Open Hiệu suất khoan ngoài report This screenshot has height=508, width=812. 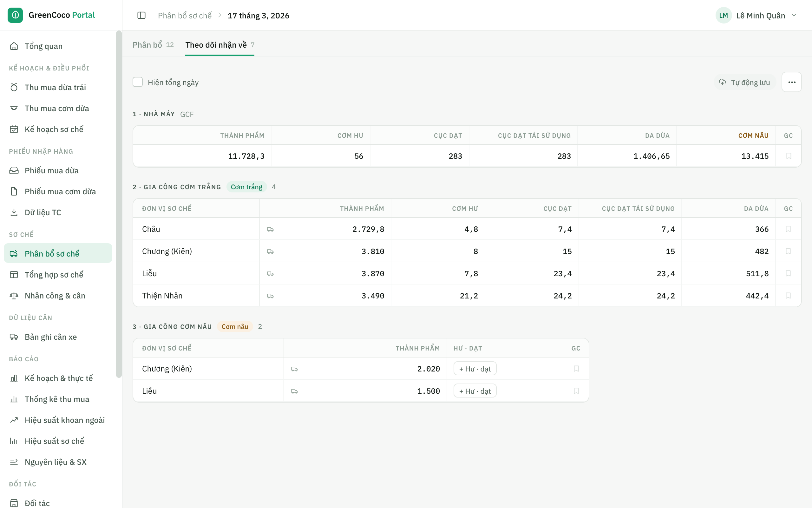[x=58, y=420]
